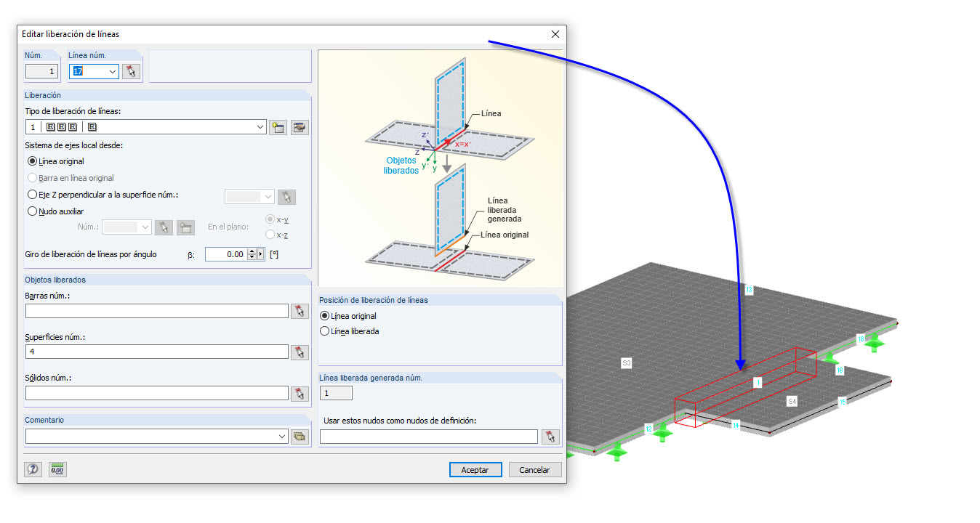Viewport: 980px width, 523px height.
Task: Focus definition nodes input field
Action: (x=429, y=437)
